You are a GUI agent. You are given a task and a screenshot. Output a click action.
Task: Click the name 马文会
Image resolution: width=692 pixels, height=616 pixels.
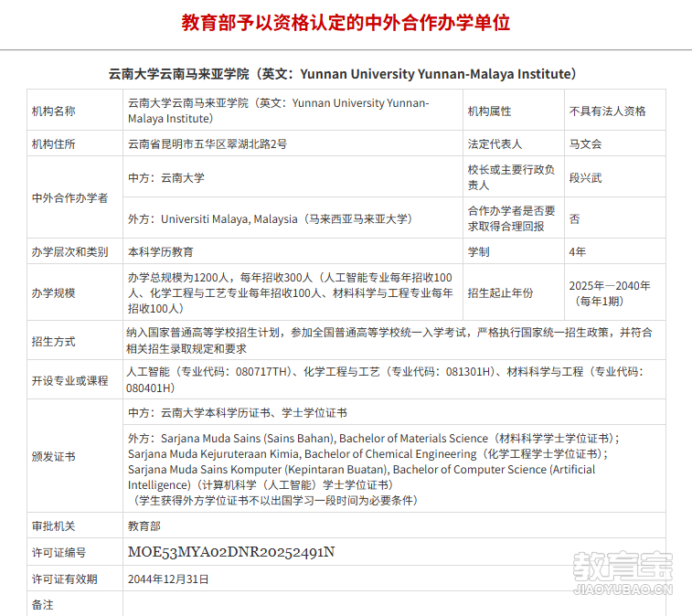(585, 143)
